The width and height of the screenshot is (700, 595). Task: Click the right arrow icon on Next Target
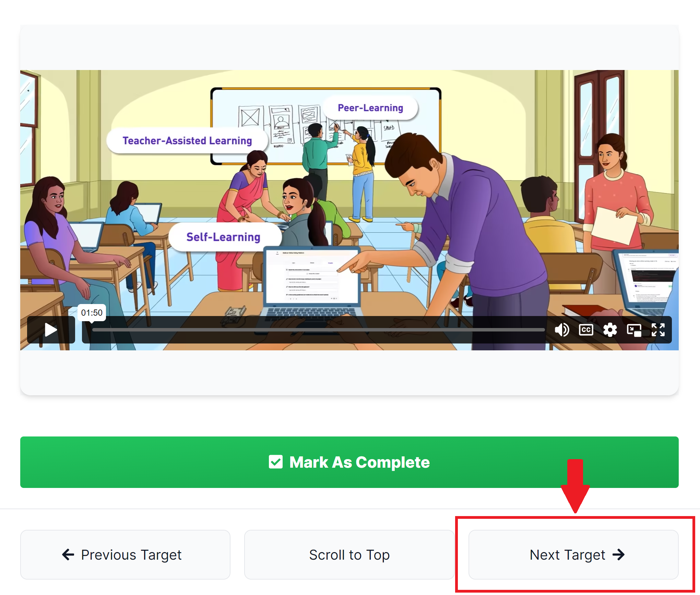pyautogui.click(x=618, y=555)
